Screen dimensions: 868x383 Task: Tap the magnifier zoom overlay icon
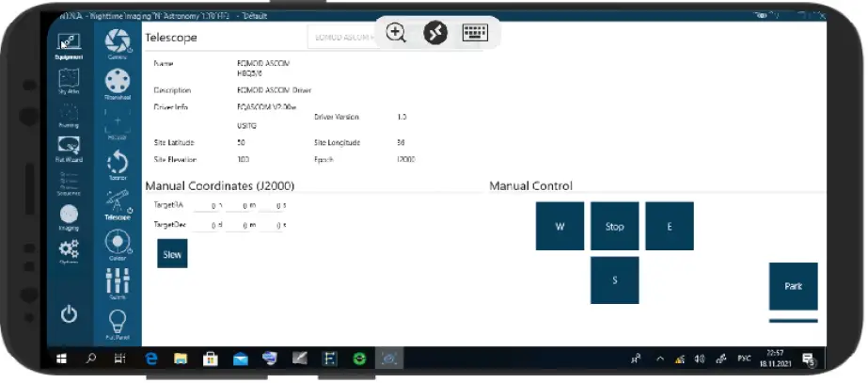coord(396,33)
